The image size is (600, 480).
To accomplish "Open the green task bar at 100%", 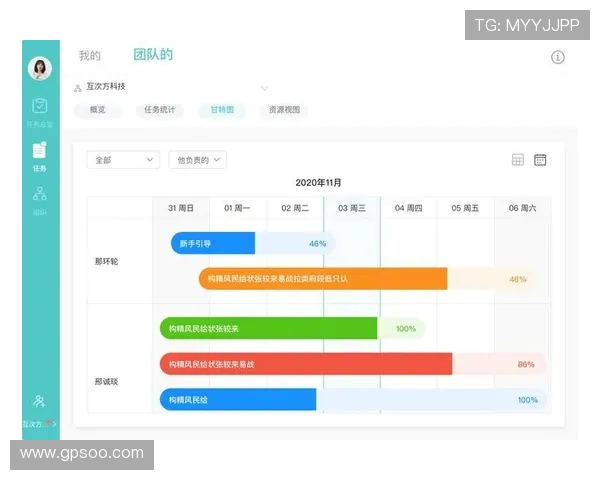I will (293, 328).
